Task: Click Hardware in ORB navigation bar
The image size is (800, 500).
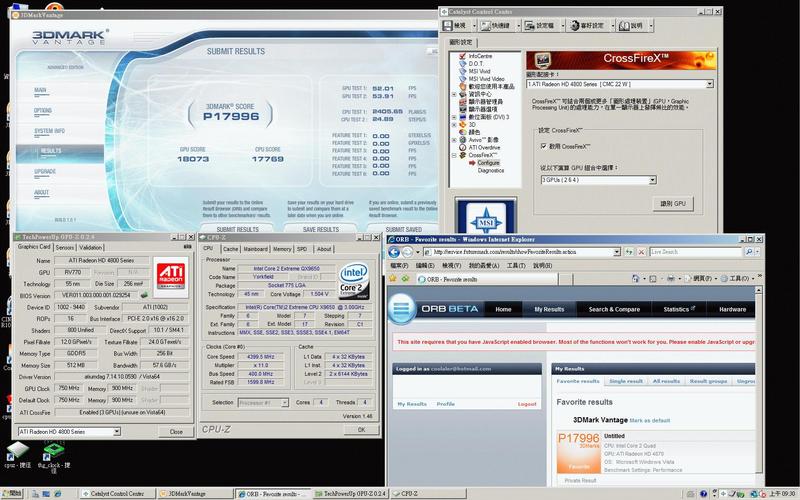Action: 732,309
